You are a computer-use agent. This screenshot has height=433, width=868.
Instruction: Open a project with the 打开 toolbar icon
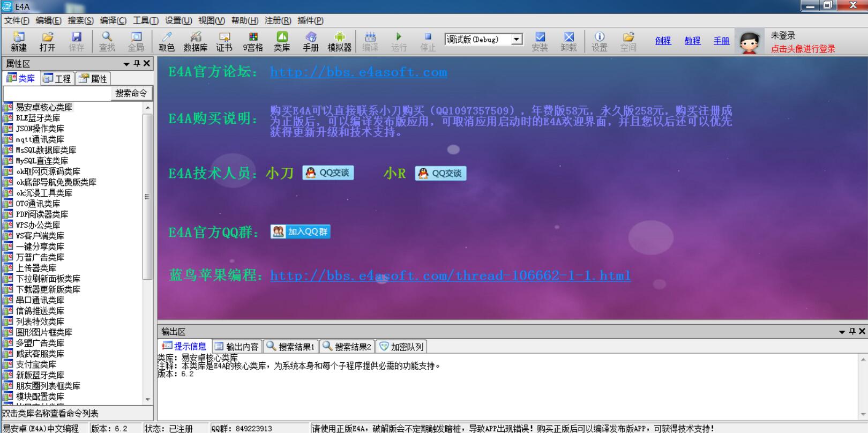(x=47, y=41)
